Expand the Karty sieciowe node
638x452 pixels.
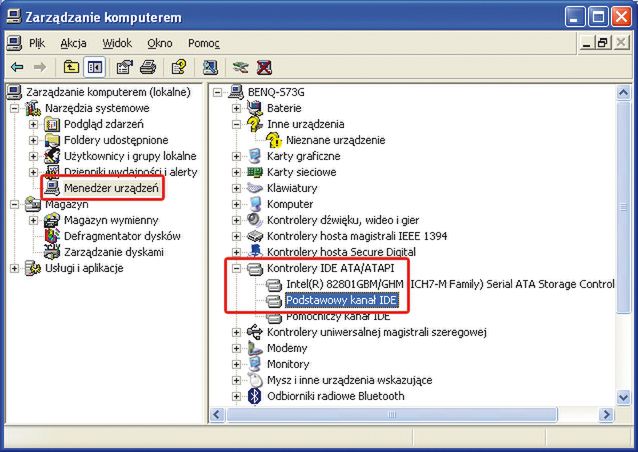236,172
